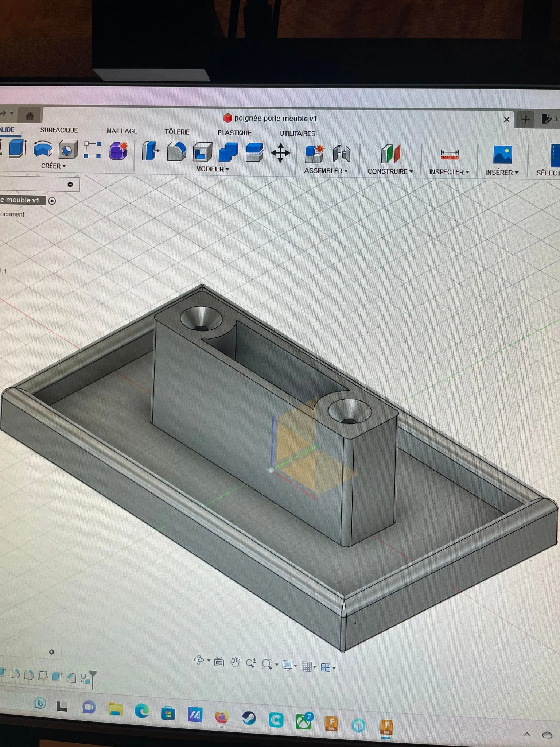Image resolution: width=560 pixels, height=747 pixels.
Task: Show hidden system tray icons chevron
Action: point(527,734)
